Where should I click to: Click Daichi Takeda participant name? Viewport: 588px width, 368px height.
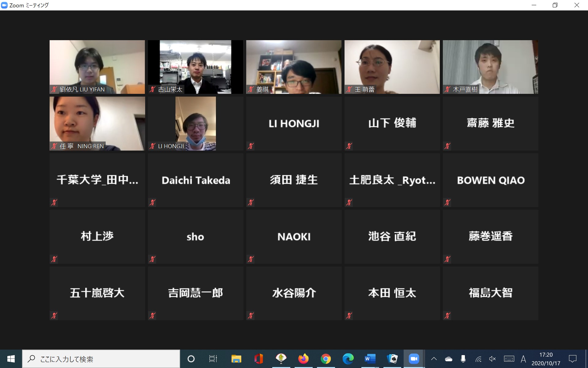(x=196, y=180)
